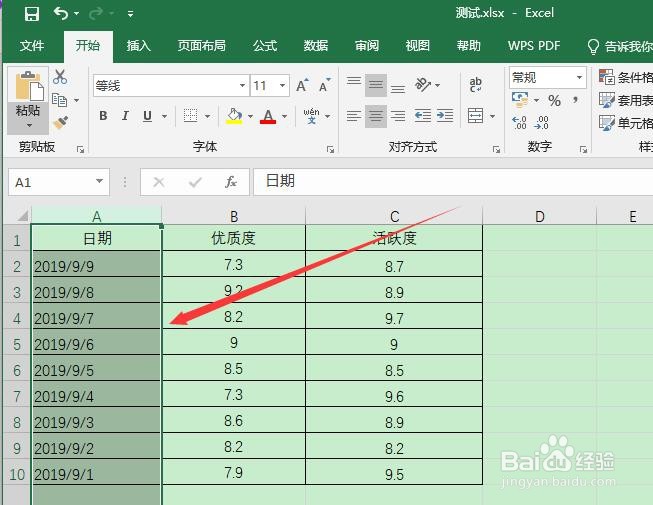Open the fill color dropdown arrow

point(250,116)
